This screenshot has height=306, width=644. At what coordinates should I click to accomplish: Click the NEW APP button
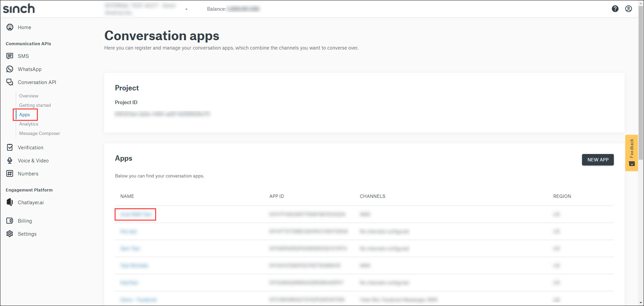[598, 160]
